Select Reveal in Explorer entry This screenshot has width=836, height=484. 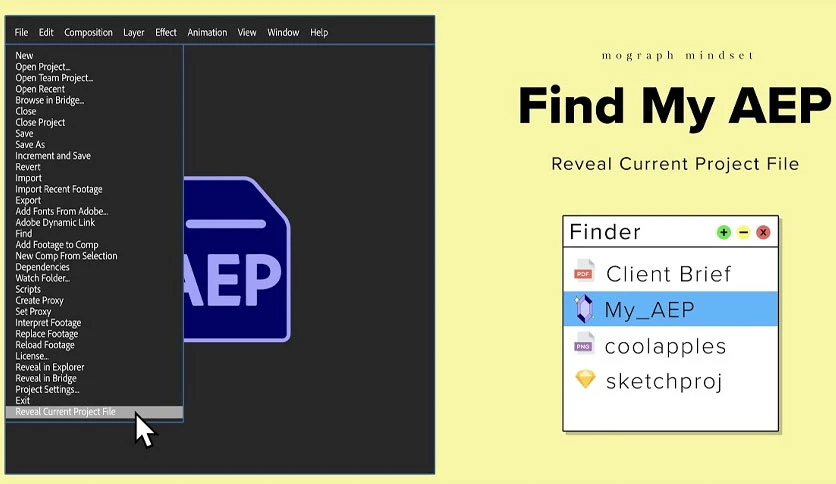(50, 367)
